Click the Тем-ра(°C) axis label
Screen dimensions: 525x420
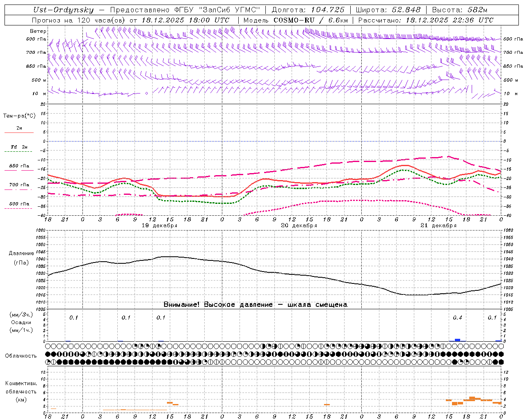[19, 116]
